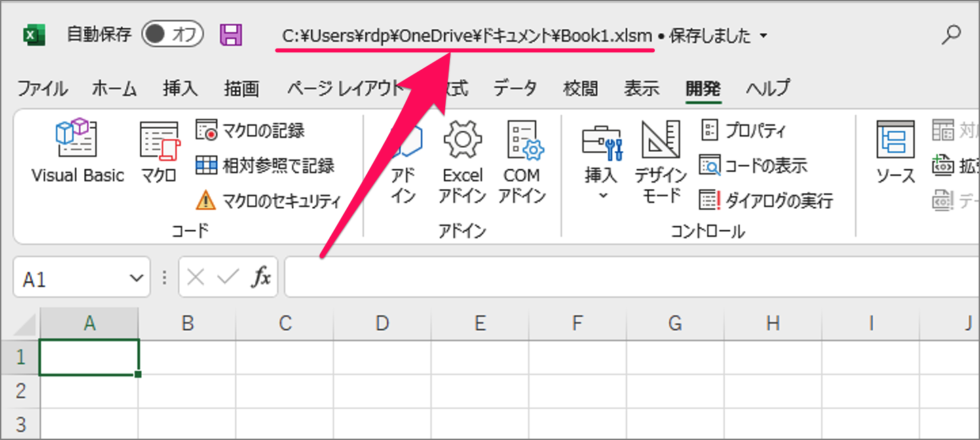
Task: Click into the formula bar input
Action: pos(632,277)
